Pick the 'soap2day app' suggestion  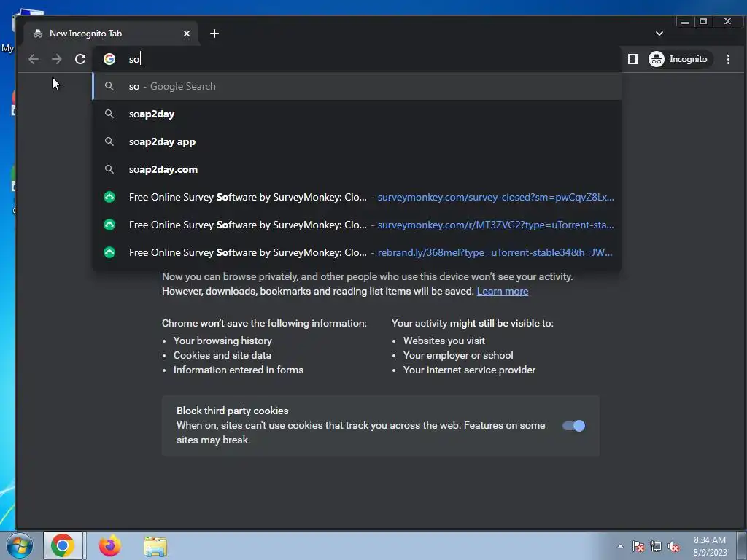pos(357,141)
